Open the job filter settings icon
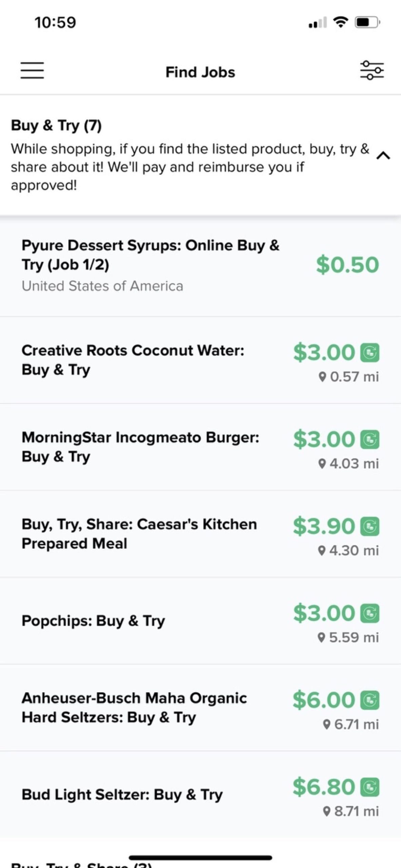 point(372,71)
